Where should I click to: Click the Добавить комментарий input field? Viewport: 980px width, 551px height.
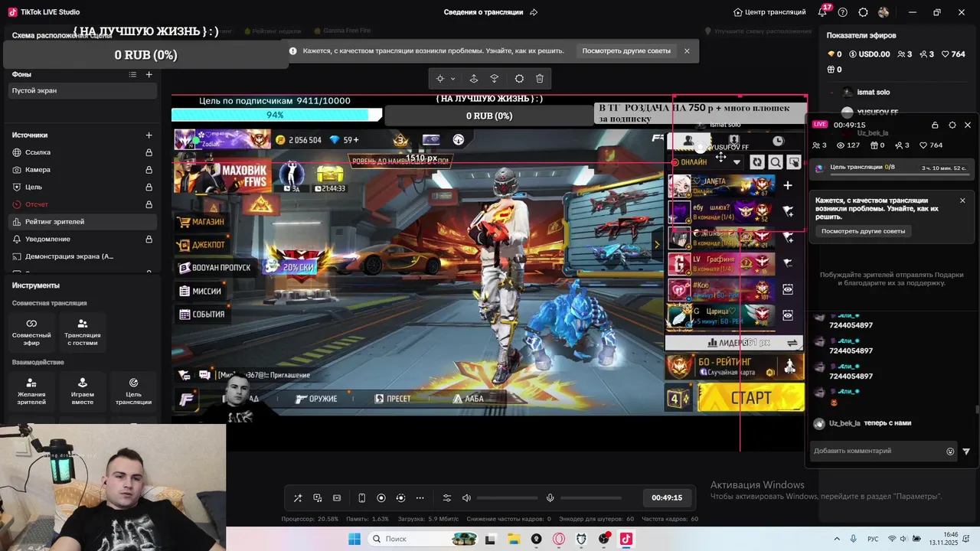877,451
